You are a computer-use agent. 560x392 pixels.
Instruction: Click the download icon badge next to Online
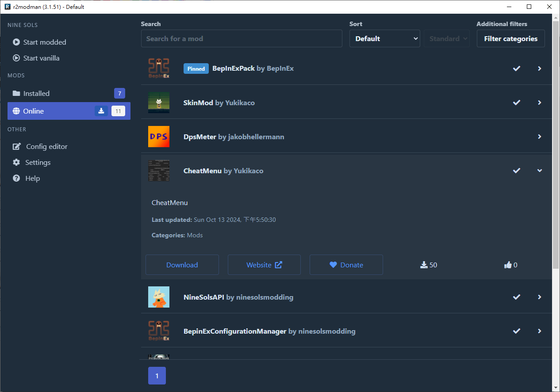101,111
